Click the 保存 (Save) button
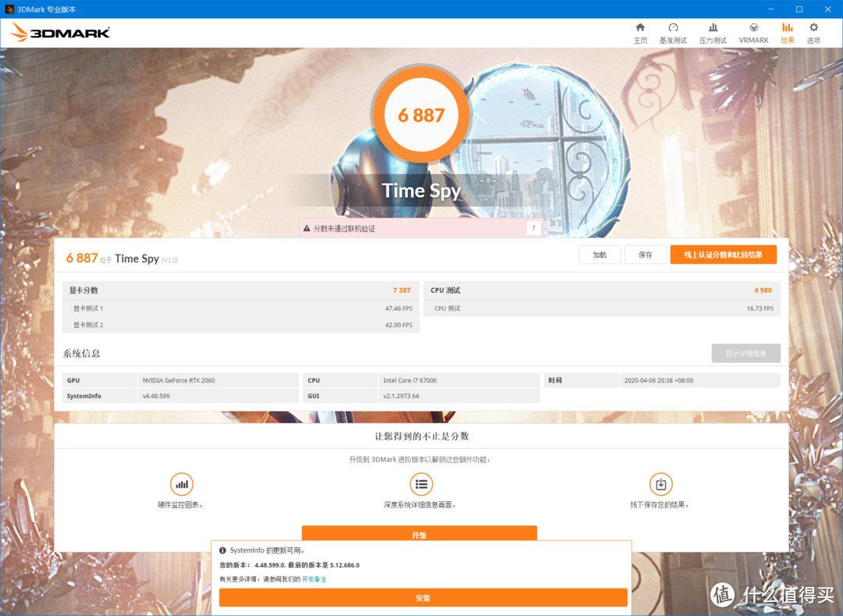 pos(646,255)
